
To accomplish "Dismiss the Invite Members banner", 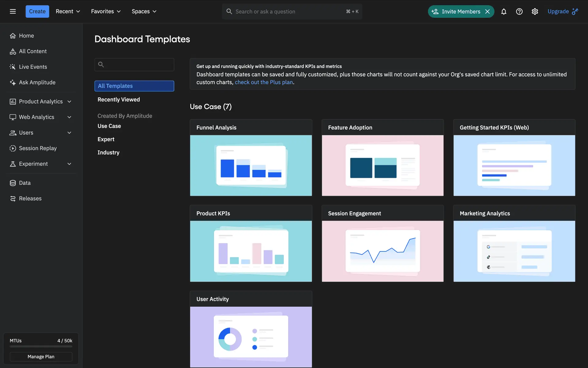I will pyautogui.click(x=488, y=11).
